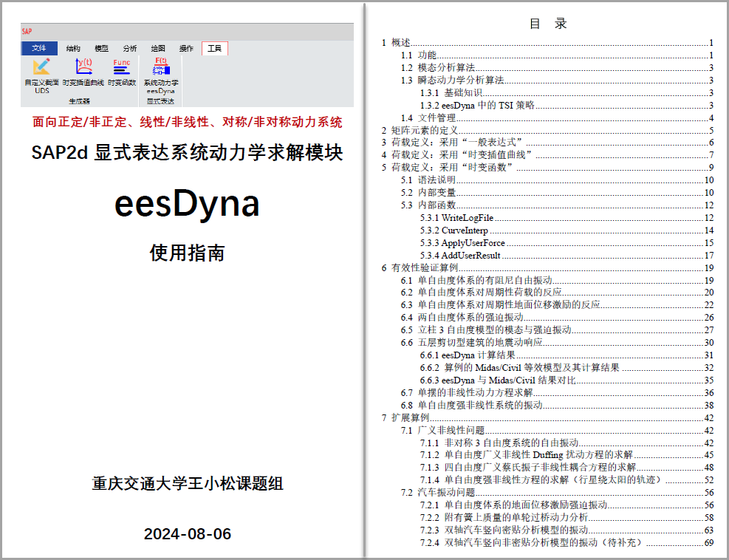Select line "7.1.4 单自由度强非线性方程的求解(行星绕太阳的轨迹)"
The width and height of the screenshot is (729, 560).
pyautogui.click(x=567, y=479)
